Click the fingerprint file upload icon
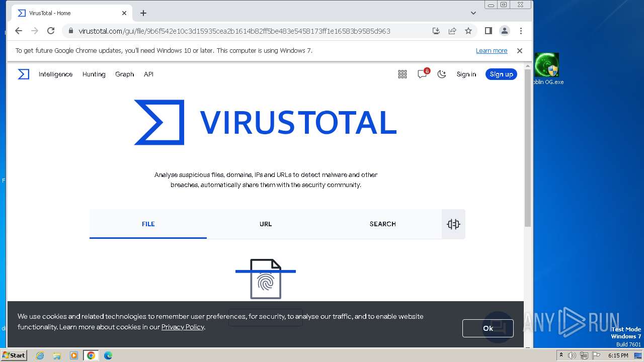Screen dimensions: 644x362 click(x=266, y=279)
